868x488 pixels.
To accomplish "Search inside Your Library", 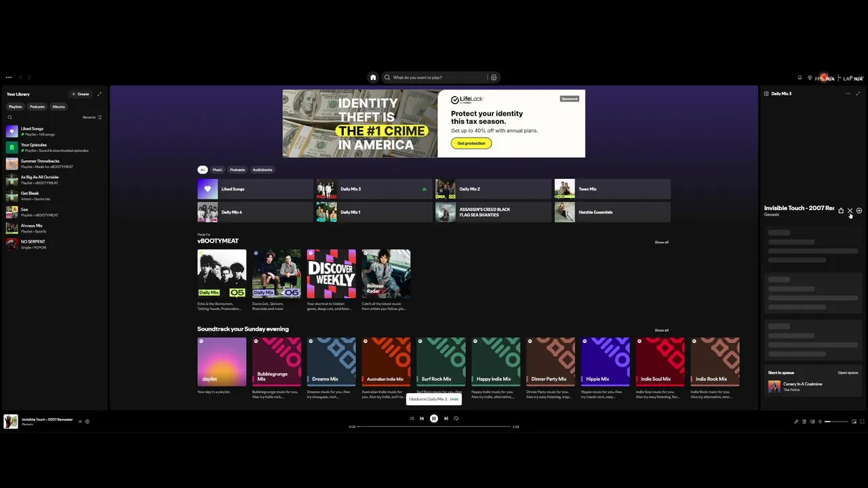I will tap(9, 117).
